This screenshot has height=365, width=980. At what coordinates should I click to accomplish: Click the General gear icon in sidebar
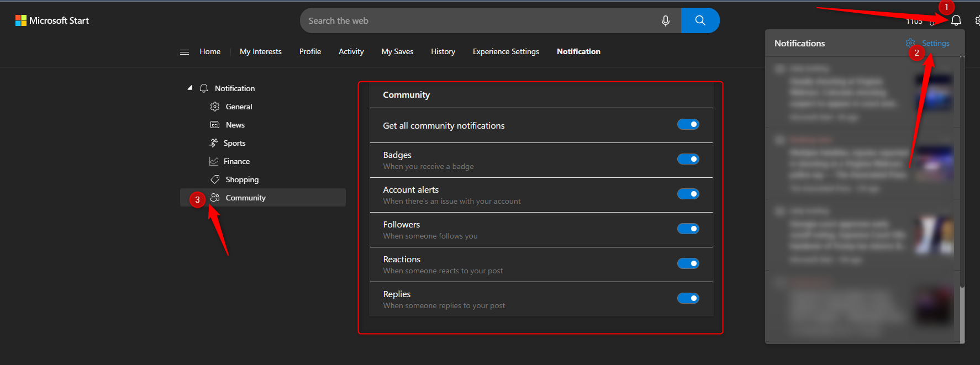[x=215, y=107]
